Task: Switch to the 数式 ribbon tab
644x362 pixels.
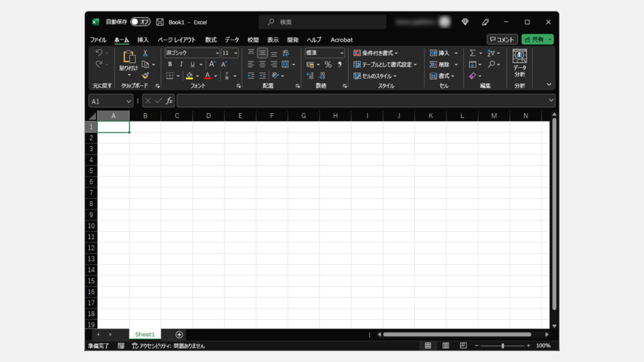Action: tap(211, 40)
